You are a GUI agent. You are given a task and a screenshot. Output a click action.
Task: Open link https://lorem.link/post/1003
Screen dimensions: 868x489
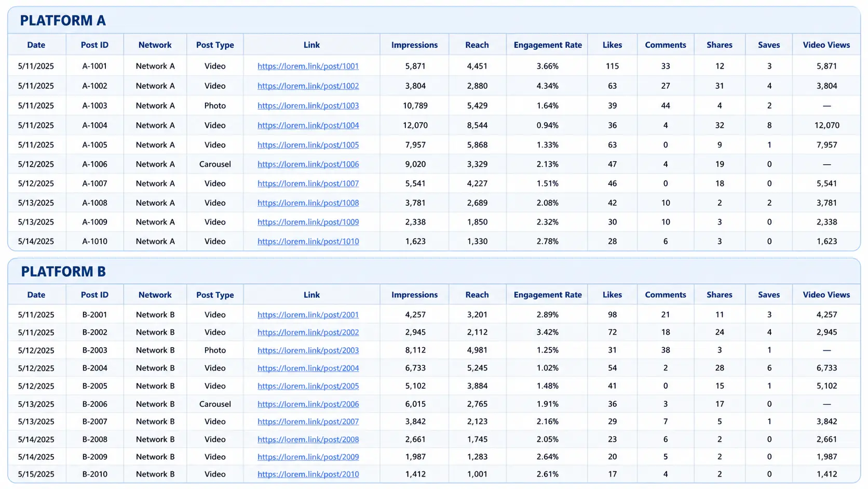[308, 106]
